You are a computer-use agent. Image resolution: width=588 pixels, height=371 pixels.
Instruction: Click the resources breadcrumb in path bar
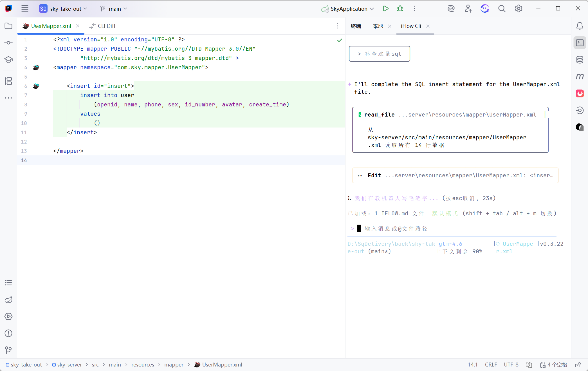click(x=143, y=365)
